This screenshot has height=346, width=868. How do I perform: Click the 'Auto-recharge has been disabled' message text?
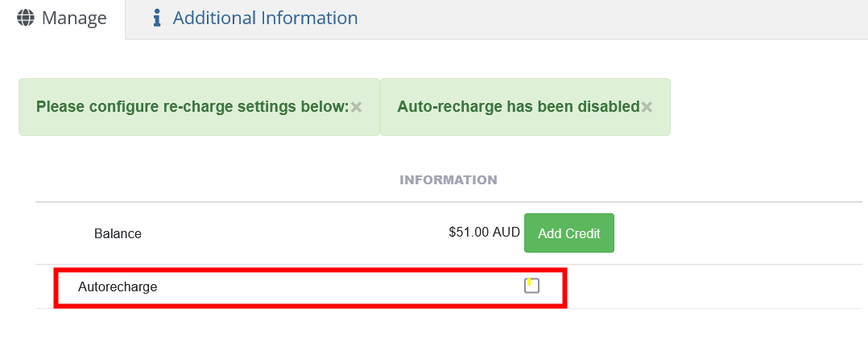pos(519,106)
